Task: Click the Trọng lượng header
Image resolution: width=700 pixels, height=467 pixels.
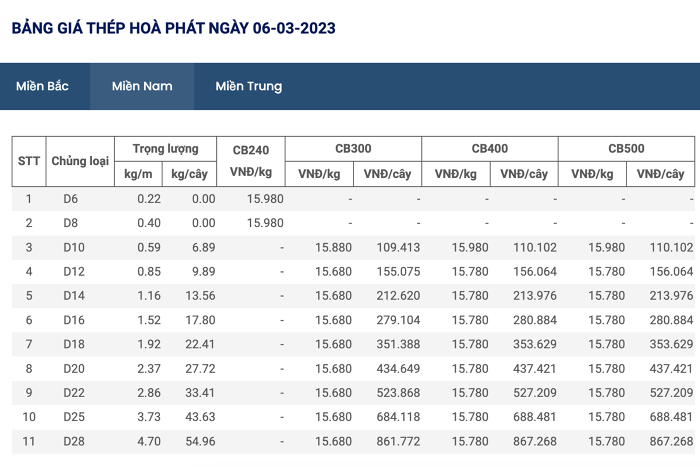Action: point(166,149)
